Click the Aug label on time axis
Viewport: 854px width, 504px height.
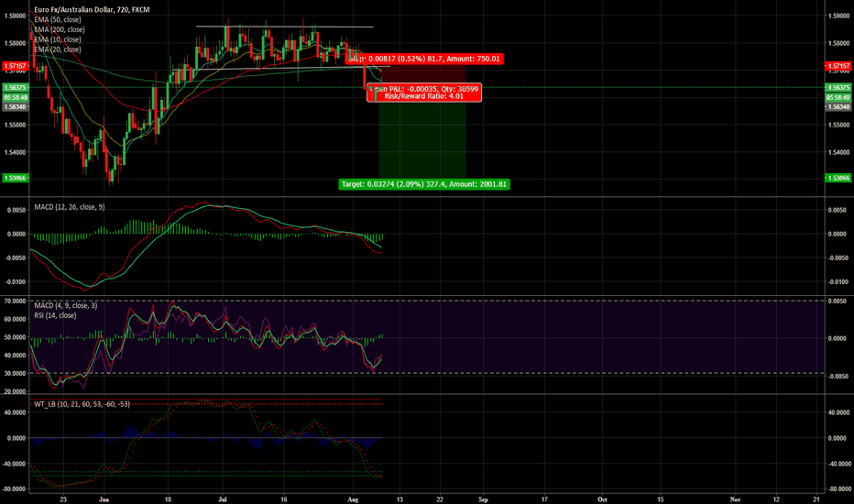click(353, 499)
